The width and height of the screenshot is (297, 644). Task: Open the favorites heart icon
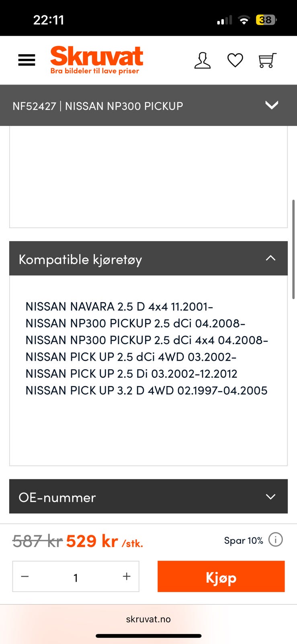235,60
